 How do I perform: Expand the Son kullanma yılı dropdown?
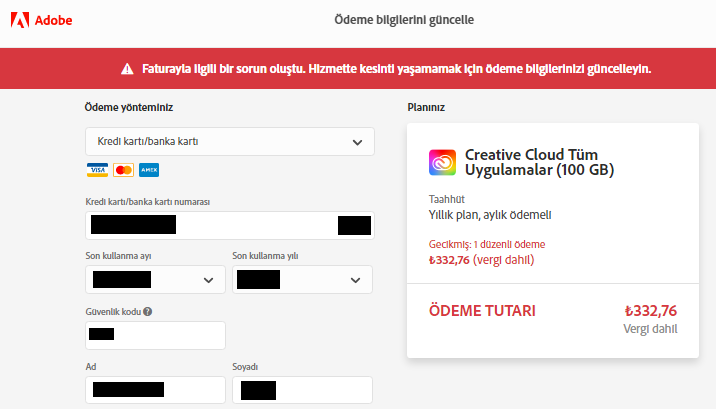(x=302, y=279)
